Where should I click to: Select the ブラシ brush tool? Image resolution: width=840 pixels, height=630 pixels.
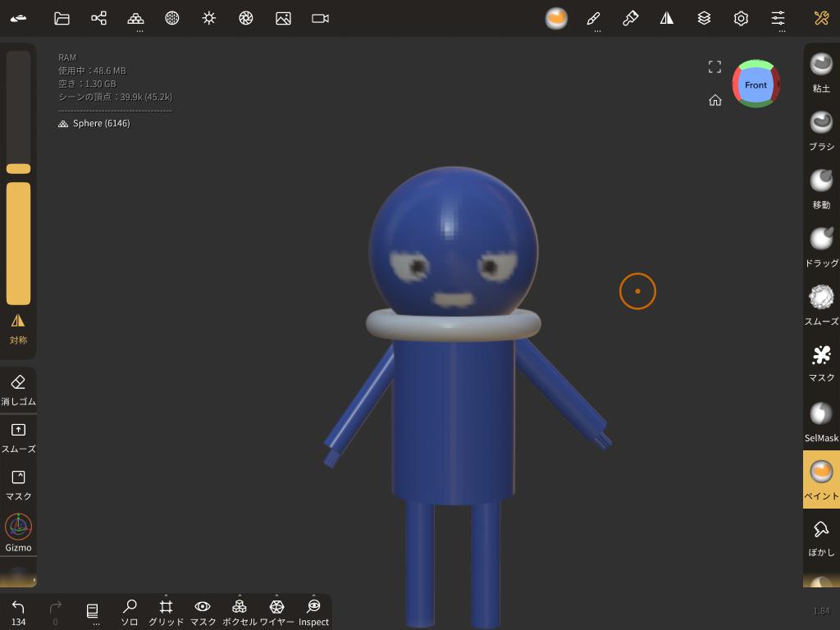pos(821,130)
